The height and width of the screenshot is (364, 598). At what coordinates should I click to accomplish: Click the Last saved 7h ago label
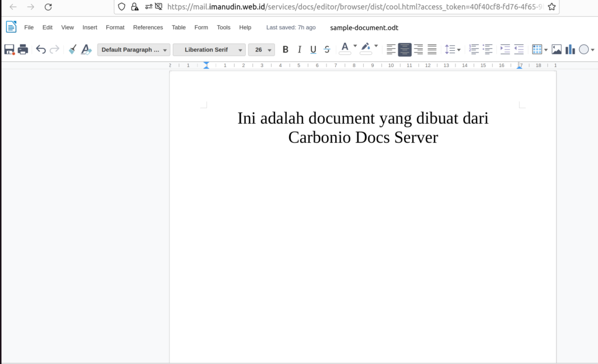pos(290,27)
